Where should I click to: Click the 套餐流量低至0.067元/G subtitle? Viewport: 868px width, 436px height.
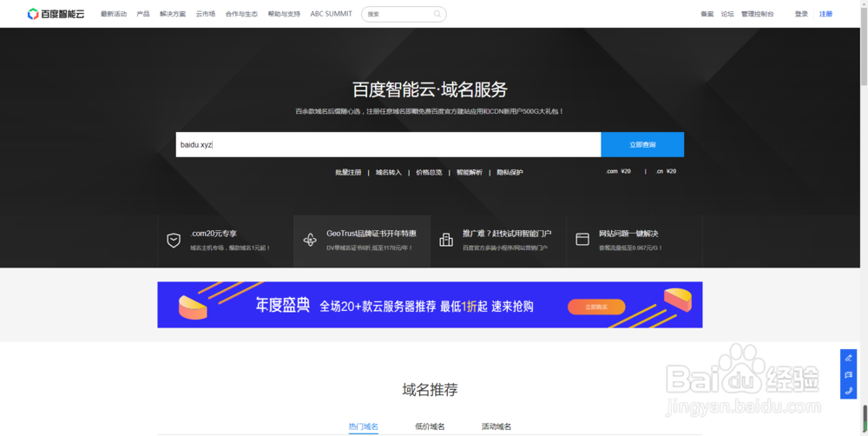pos(630,248)
